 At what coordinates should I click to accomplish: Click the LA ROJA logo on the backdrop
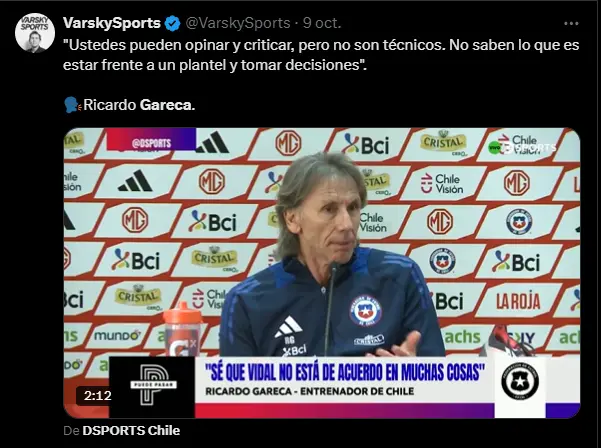click(x=518, y=302)
